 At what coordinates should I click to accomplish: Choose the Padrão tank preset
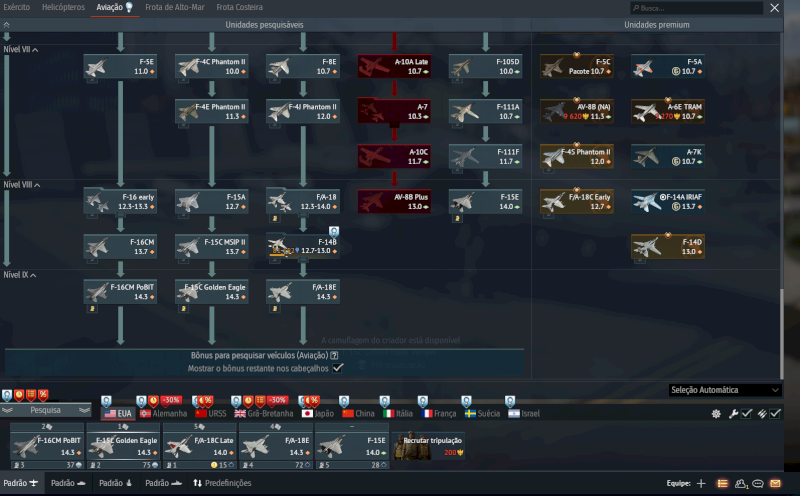tap(68, 483)
